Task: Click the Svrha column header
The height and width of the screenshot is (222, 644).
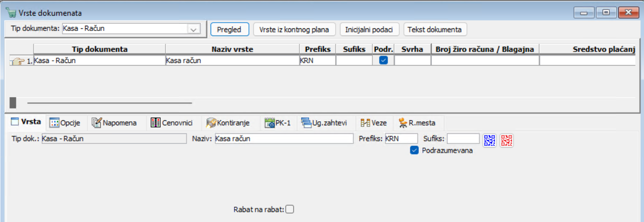Action: pos(412,49)
